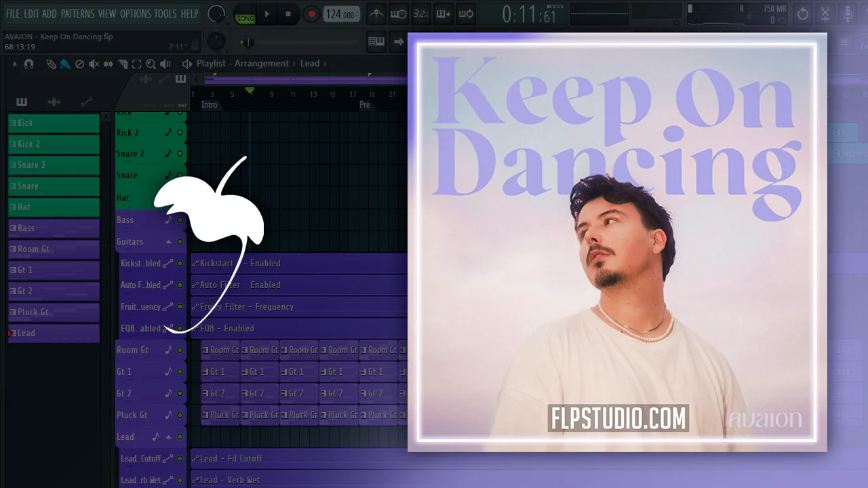
Task: Click the Intro timeline marker
Action: (x=210, y=105)
